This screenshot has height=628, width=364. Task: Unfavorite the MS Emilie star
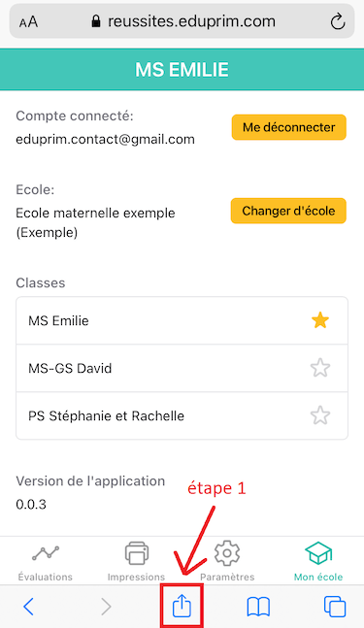[320, 320]
